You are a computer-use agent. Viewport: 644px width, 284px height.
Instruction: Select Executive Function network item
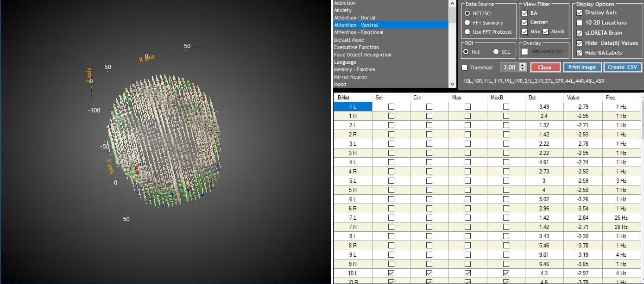(356, 47)
